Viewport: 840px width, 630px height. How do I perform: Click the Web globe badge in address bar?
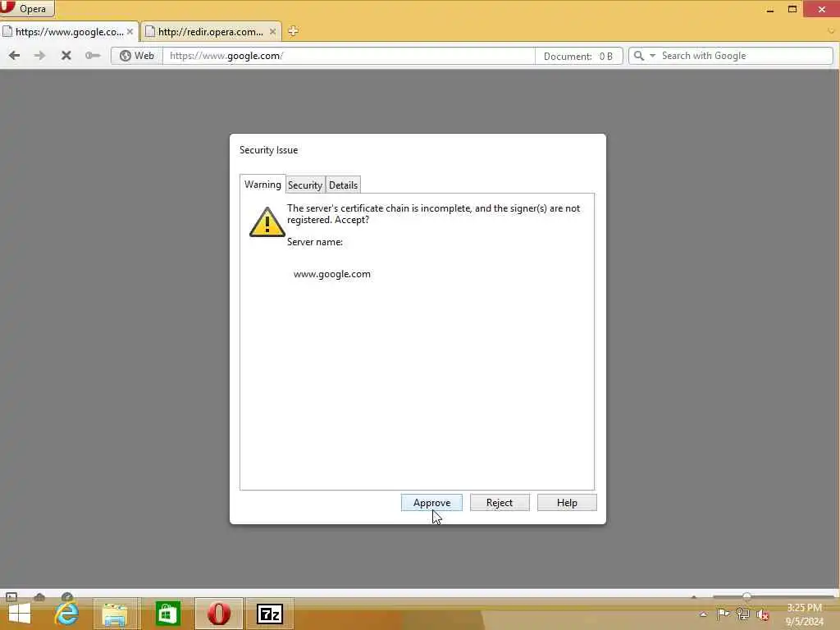137,56
